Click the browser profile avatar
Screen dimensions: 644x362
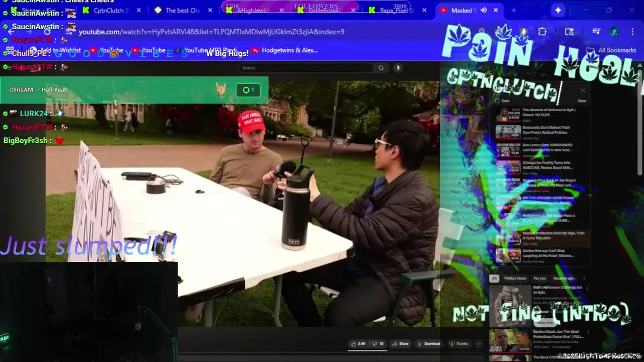tap(614, 32)
